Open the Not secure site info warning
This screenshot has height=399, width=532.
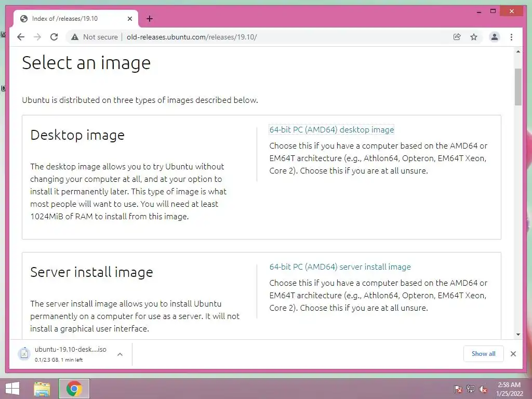95,37
